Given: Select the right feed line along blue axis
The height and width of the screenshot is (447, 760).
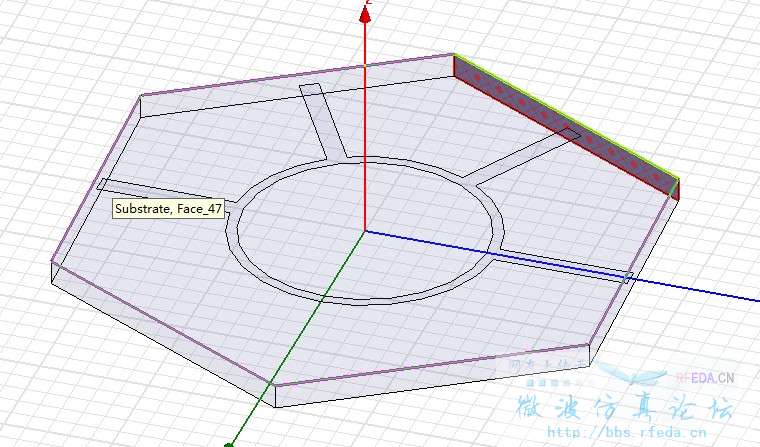Looking at the screenshot, I should coord(562,265).
